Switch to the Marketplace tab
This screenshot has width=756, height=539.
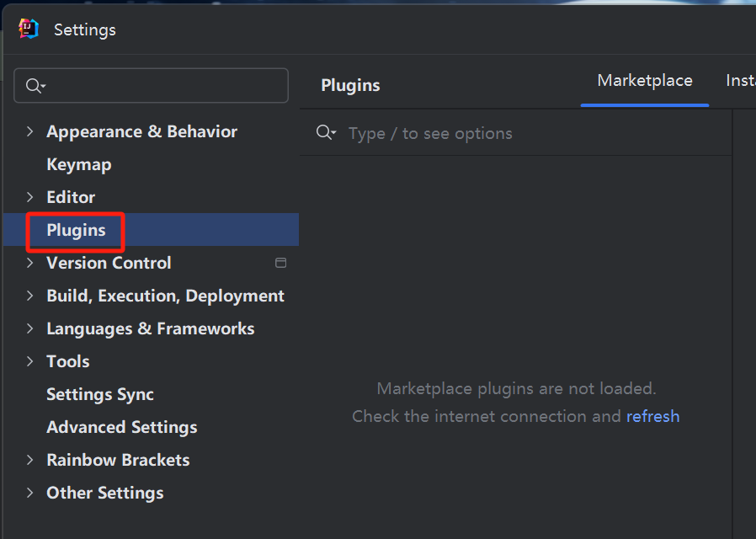click(x=645, y=81)
